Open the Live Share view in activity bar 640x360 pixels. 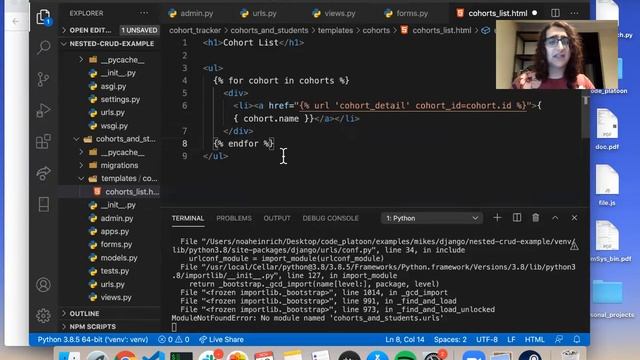[x=43, y=173]
